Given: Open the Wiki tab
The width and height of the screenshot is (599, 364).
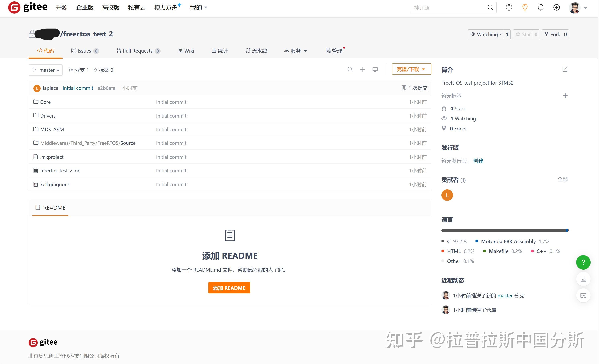Looking at the screenshot, I should [x=186, y=51].
